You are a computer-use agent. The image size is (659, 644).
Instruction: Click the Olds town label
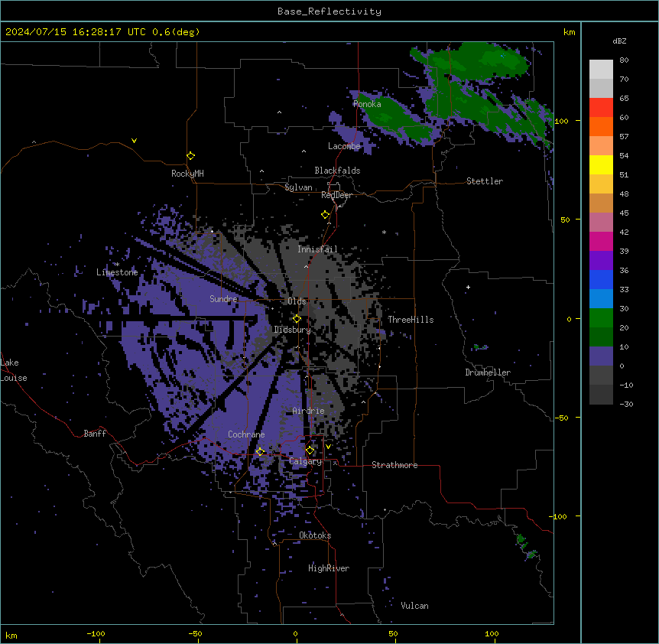[297, 301]
